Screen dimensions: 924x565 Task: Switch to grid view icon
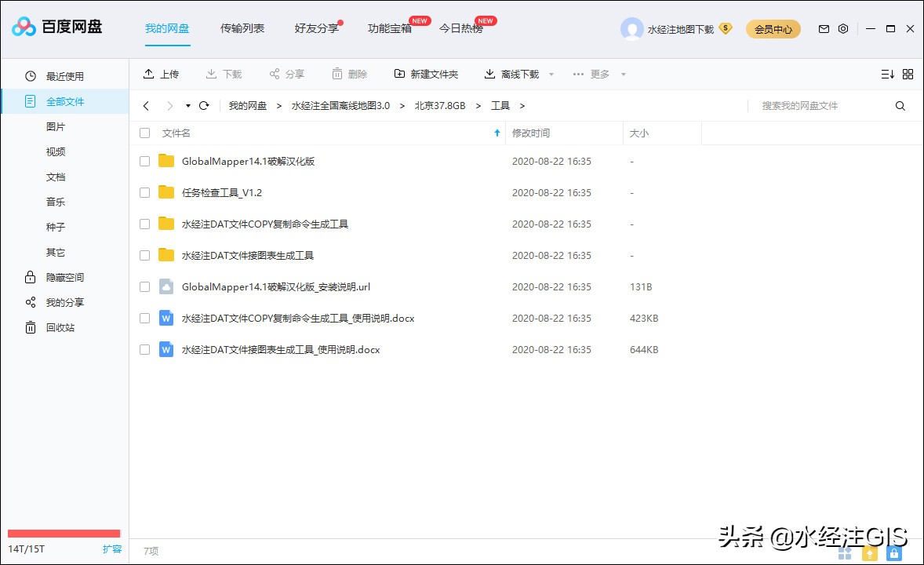[x=908, y=74]
